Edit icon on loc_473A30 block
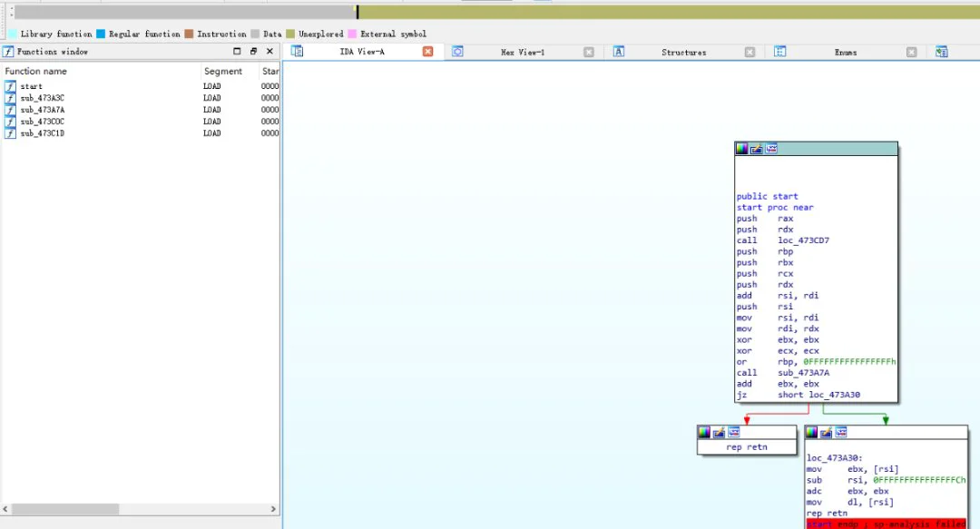The width and height of the screenshot is (980, 529). tap(827, 432)
